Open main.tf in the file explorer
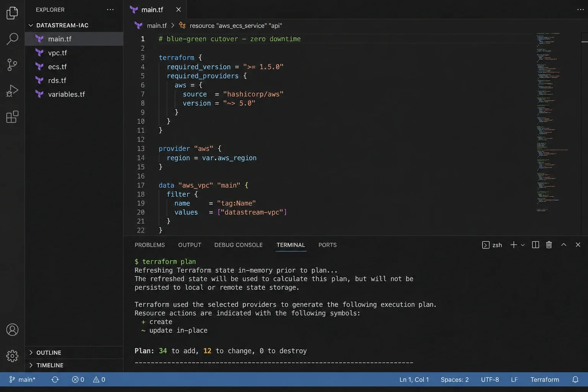This screenshot has height=392, width=588. tap(74, 39)
